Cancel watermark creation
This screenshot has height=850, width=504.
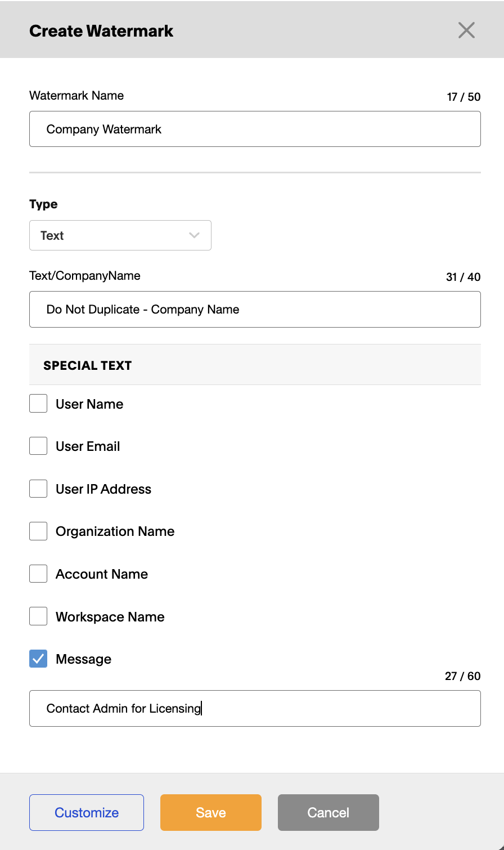328,812
